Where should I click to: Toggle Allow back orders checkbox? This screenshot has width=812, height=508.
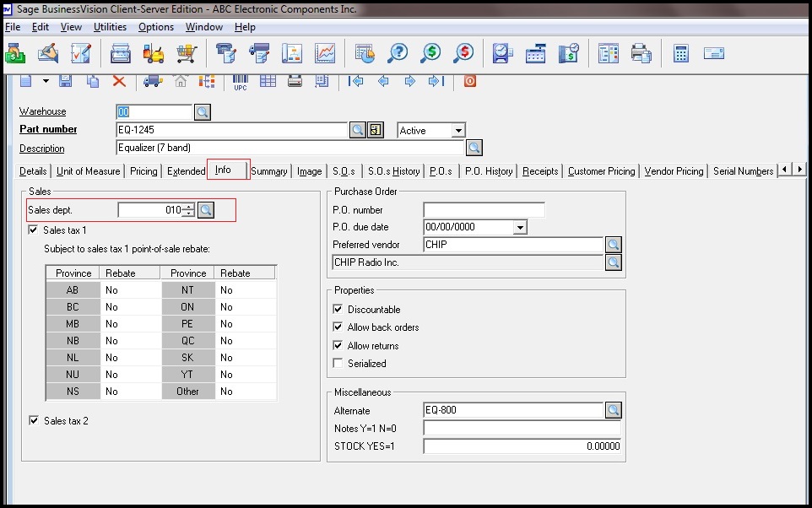(338, 327)
